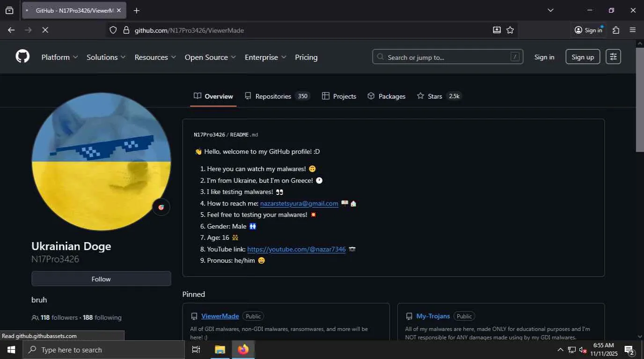Show hidden system tray icons
The height and width of the screenshot is (359, 644).
(x=560, y=350)
